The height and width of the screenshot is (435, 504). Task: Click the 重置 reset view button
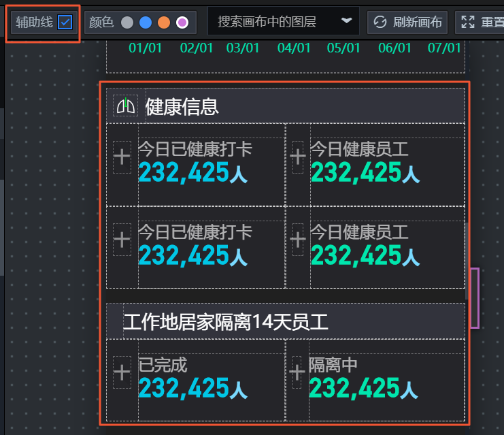(480, 22)
